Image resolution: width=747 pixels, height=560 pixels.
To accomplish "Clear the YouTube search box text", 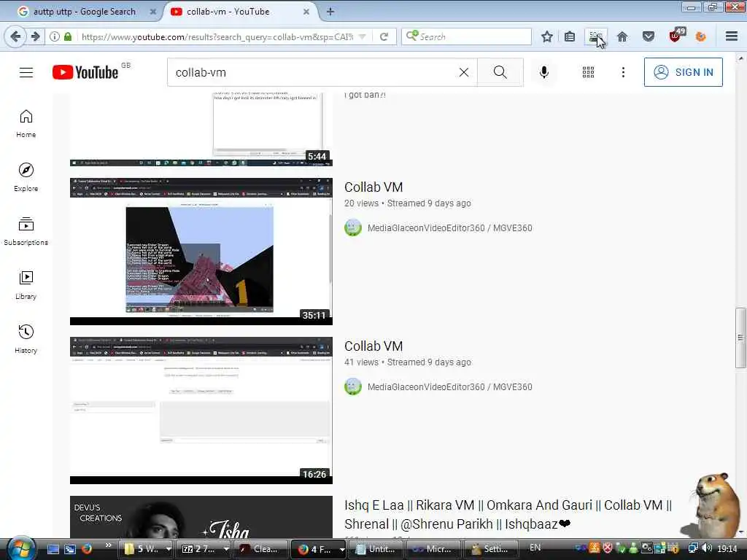I will point(463,72).
